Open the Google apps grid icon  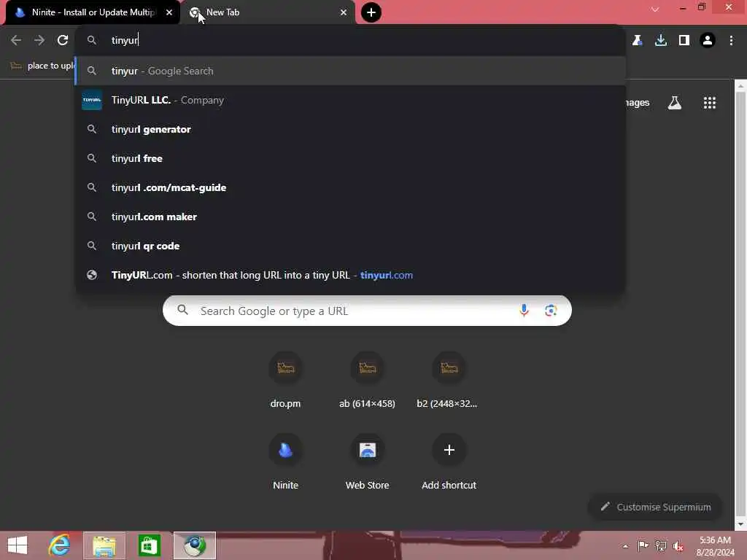709,103
